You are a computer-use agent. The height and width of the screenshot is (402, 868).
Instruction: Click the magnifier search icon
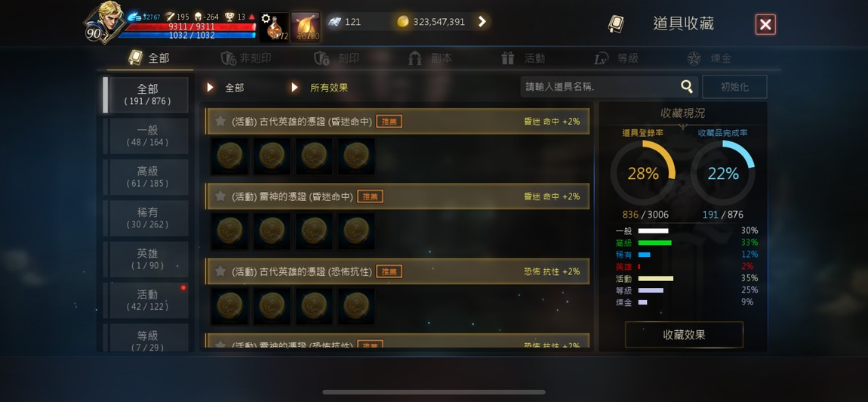686,86
